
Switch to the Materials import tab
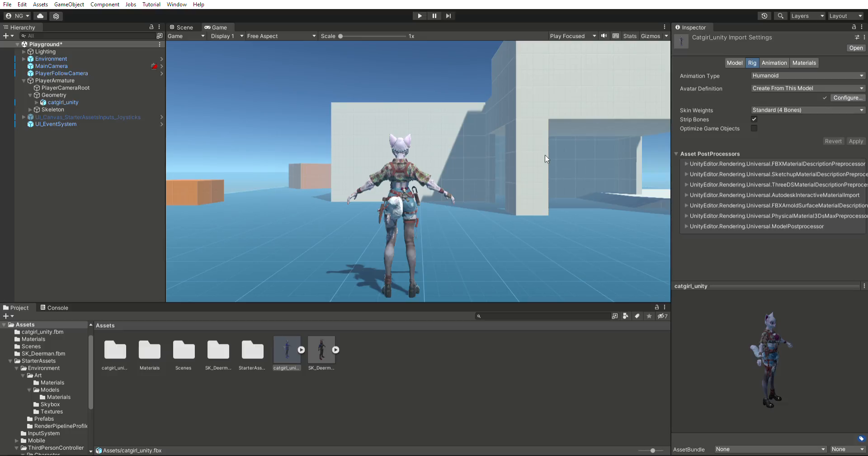coord(804,63)
